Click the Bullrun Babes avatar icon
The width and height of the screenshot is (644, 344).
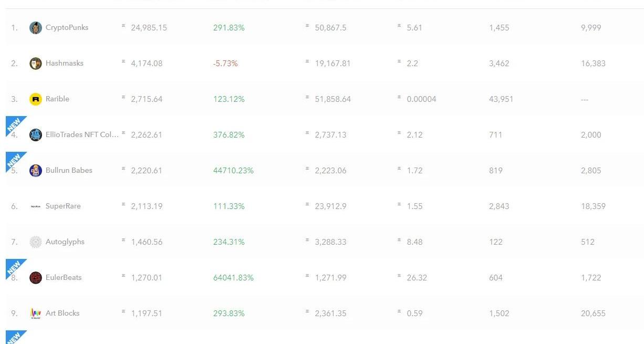click(x=36, y=171)
